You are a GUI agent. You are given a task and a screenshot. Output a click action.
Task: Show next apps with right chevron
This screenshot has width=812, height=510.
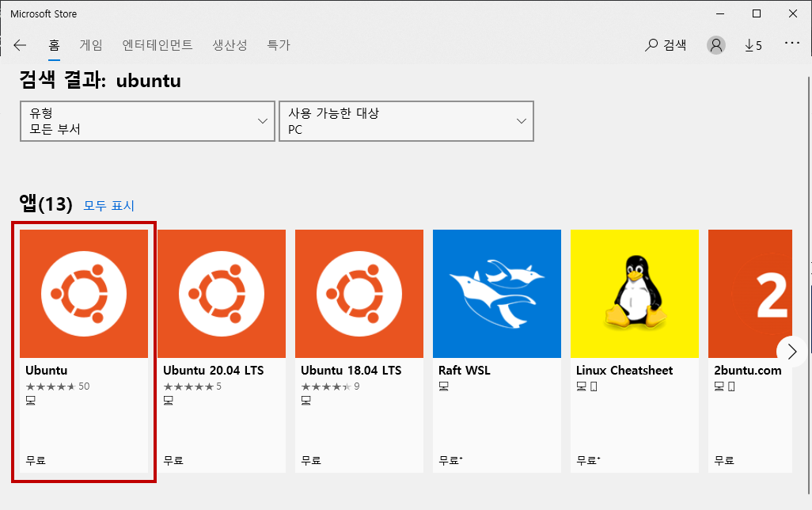[791, 352]
